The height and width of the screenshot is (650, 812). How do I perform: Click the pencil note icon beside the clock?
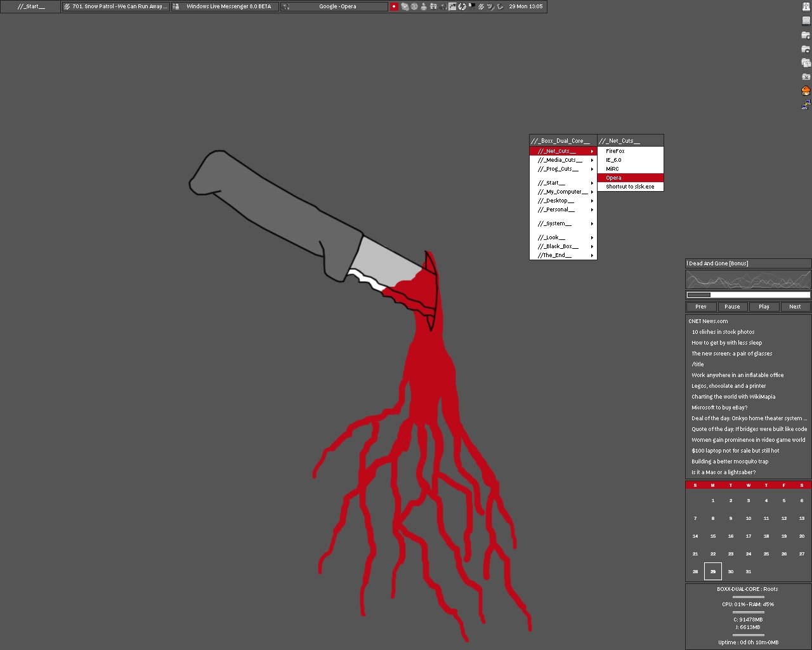[500, 6]
